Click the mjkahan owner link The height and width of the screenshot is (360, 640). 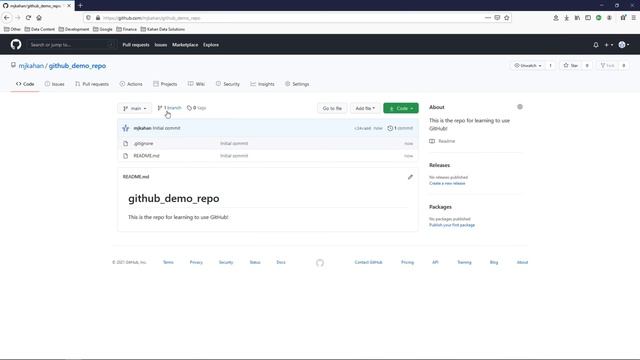click(31, 66)
